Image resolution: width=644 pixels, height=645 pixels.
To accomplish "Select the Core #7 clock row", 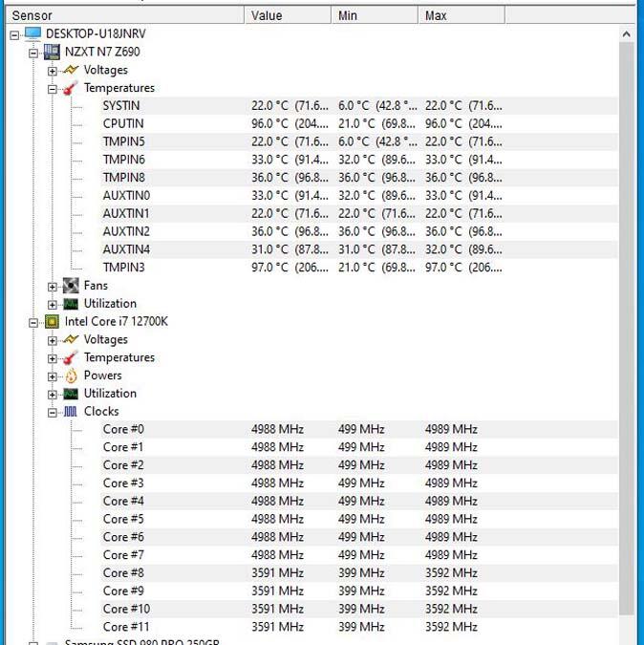I will 359,555.
